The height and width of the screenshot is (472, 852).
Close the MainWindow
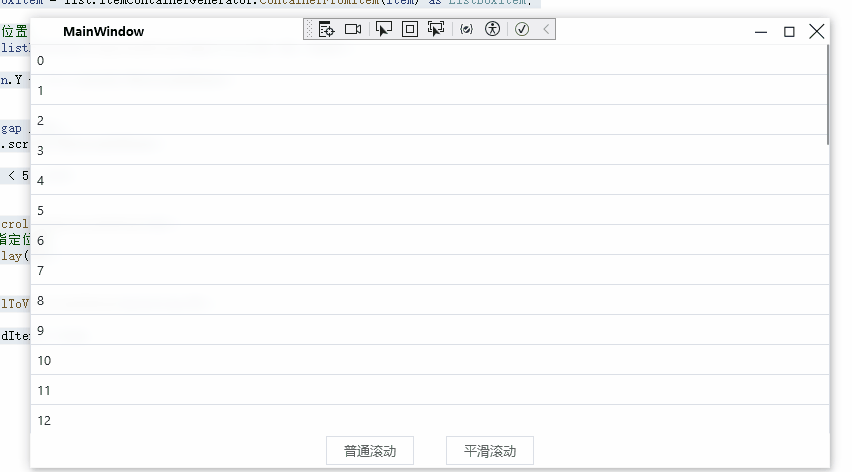click(x=817, y=32)
